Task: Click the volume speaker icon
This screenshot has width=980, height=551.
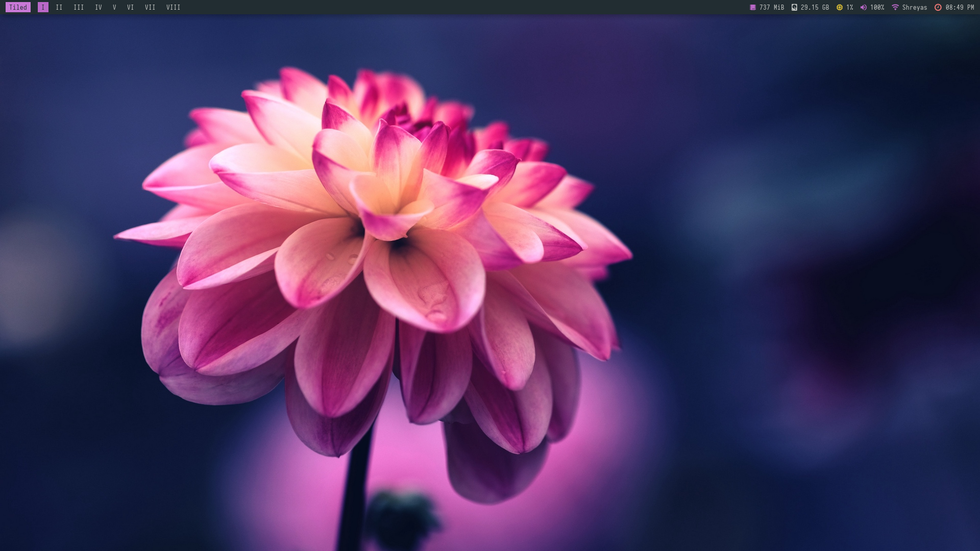Action: [863, 7]
